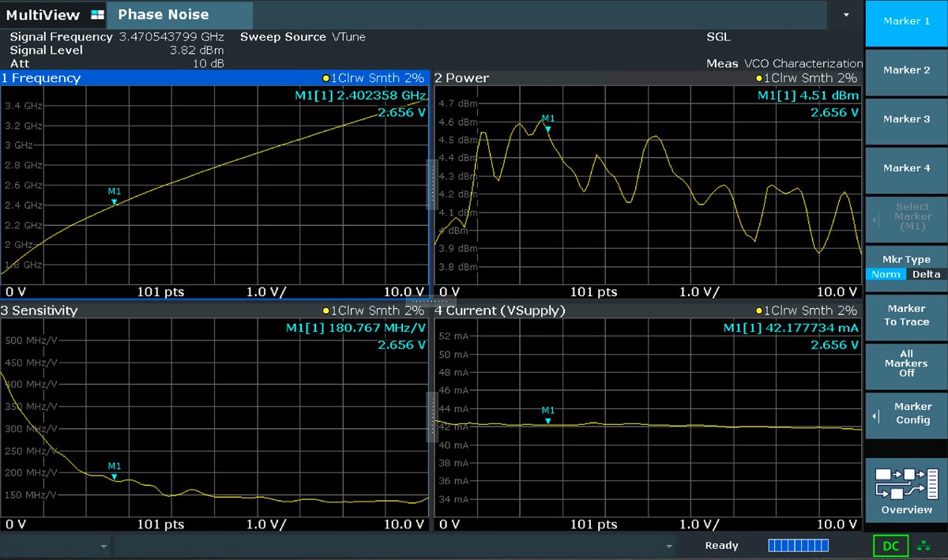948x560 pixels.
Task: Select M1 marker triangle on Frequency trace
Action: [115, 202]
